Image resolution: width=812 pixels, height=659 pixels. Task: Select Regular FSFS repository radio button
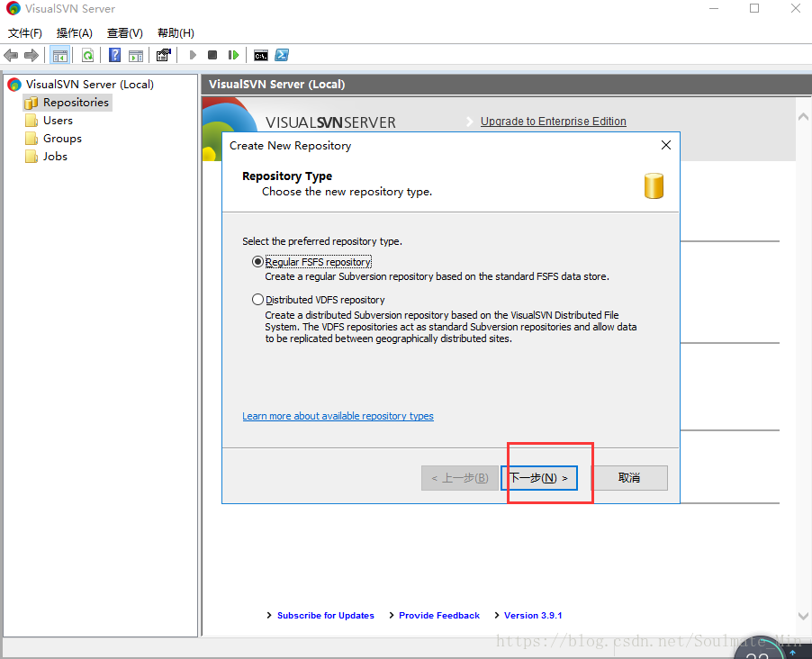(x=257, y=262)
